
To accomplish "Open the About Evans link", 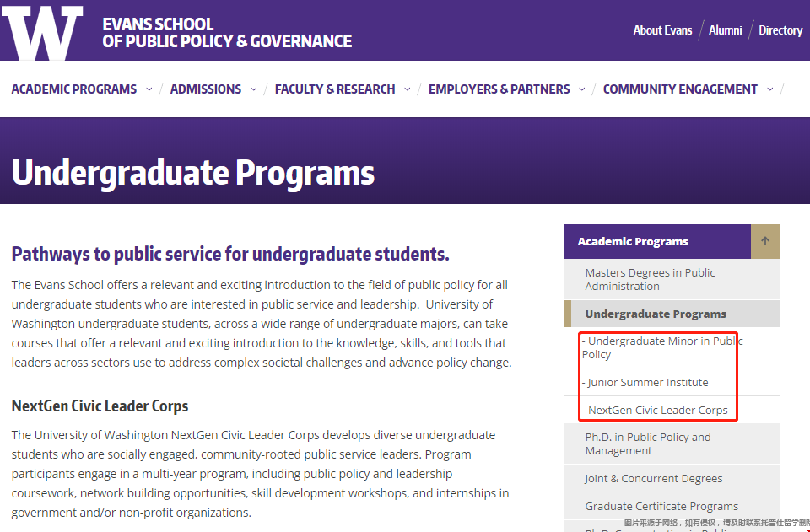I will tap(663, 30).
